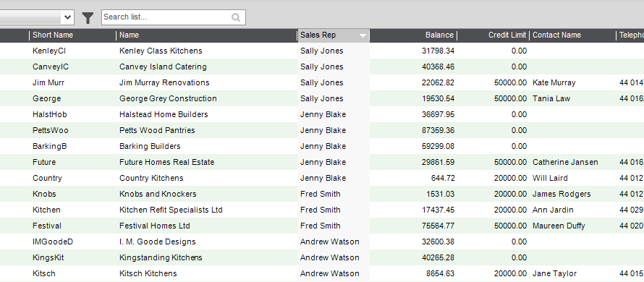This screenshot has width=644, height=282.
Task: Click contact name Maureen Duffy
Action: pyautogui.click(x=559, y=226)
